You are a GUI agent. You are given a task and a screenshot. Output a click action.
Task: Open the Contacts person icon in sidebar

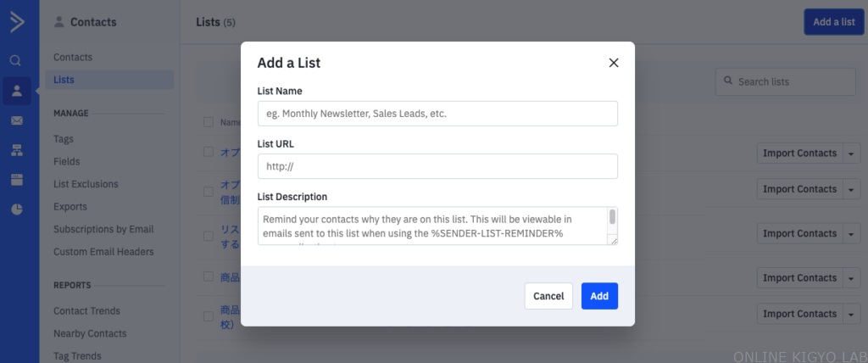pos(17,91)
